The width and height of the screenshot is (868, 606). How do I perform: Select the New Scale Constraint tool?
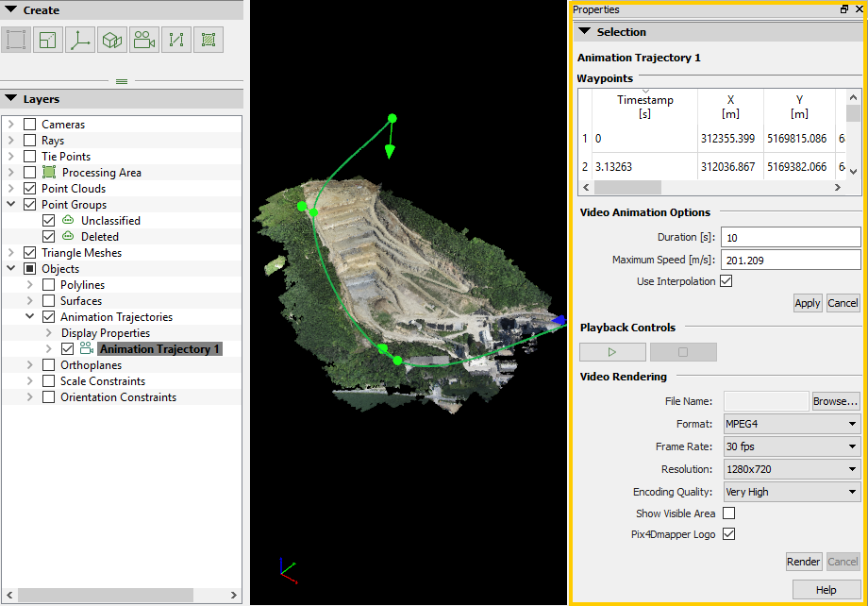click(x=48, y=40)
